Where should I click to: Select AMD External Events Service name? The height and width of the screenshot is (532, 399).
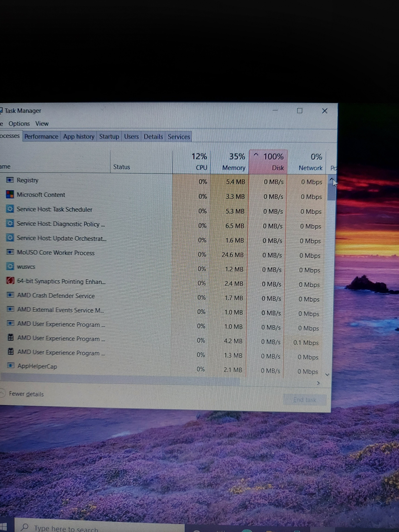tap(61, 310)
